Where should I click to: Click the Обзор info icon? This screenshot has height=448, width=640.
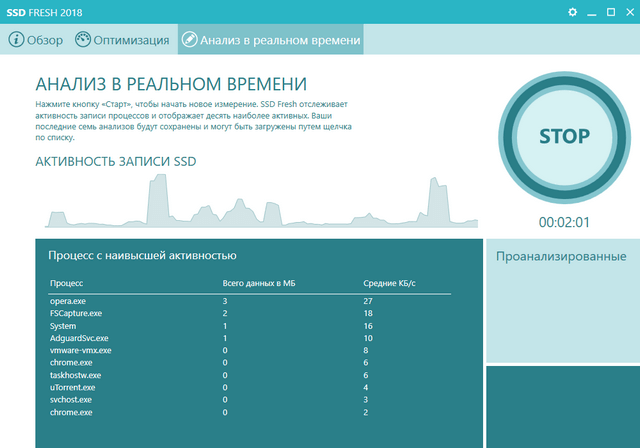point(16,40)
